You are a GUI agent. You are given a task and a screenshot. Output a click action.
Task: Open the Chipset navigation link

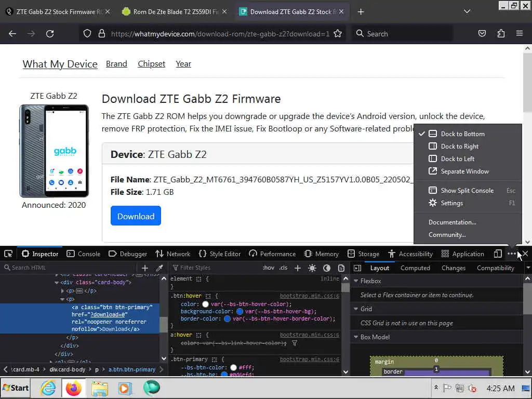click(151, 64)
